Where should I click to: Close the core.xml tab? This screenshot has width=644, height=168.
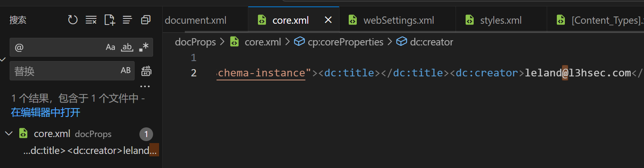(x=328, y=20)
